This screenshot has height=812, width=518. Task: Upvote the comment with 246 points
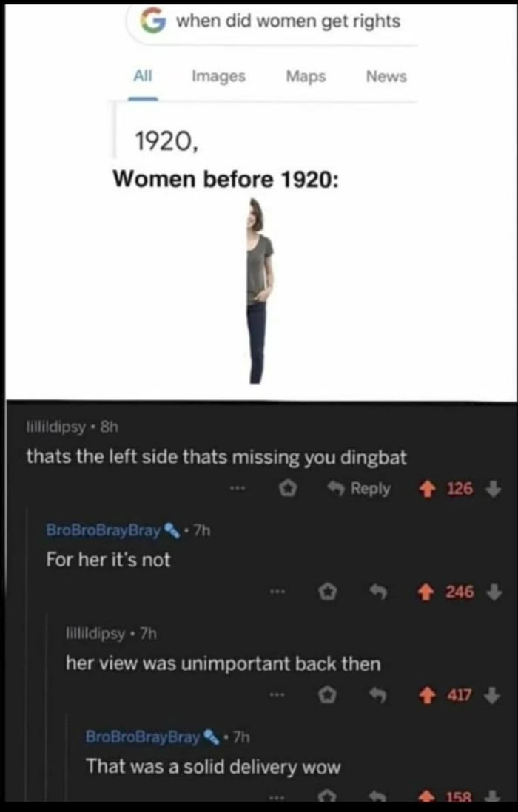tap(428, 592)
